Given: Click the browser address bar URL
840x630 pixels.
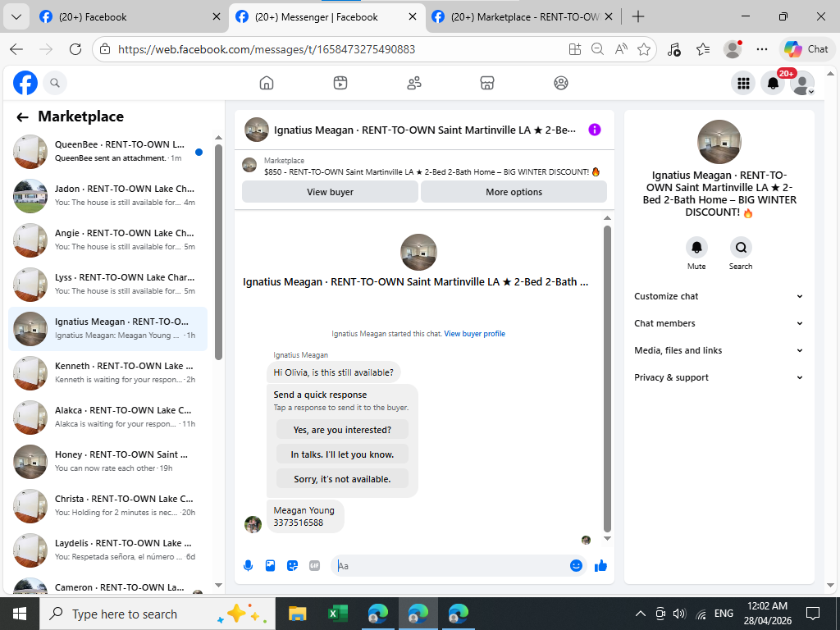Looking at the screenshot, I should (267, 49).
